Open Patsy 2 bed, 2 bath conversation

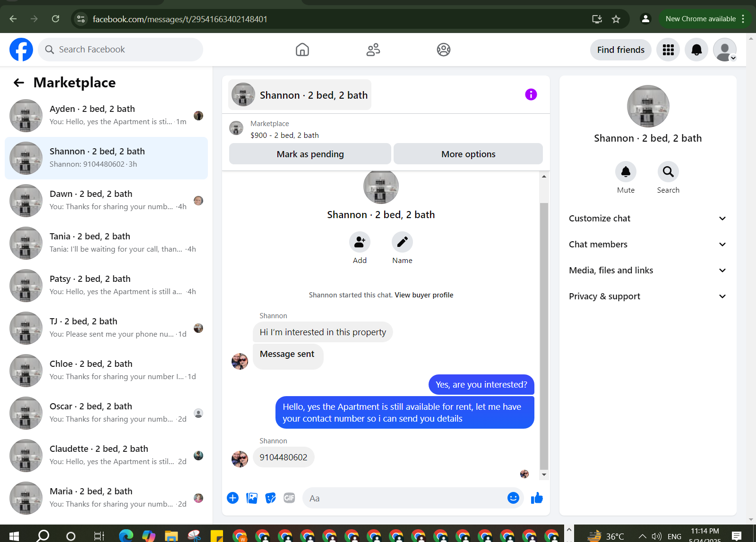click(106, 286)
